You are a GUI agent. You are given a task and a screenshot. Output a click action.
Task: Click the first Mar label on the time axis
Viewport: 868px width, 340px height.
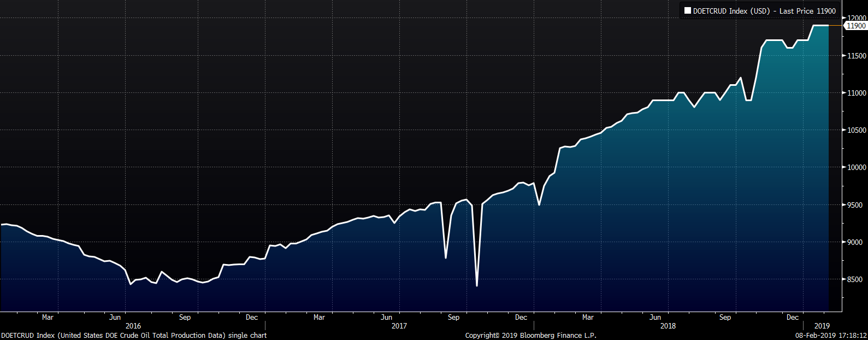click(x=48, y=317)
